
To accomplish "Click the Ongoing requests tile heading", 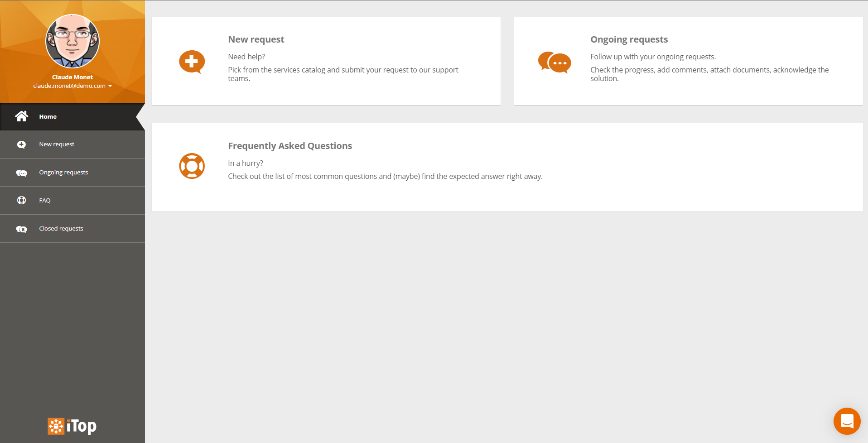I will pyautogui.click(x=629, y=39).
